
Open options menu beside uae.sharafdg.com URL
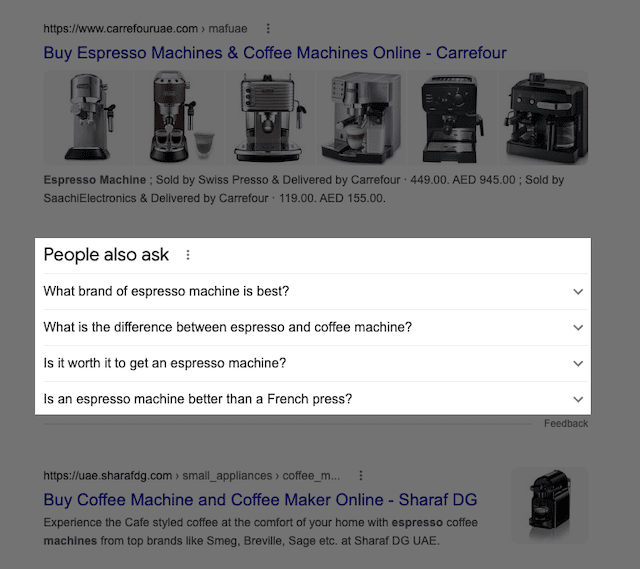361,476
